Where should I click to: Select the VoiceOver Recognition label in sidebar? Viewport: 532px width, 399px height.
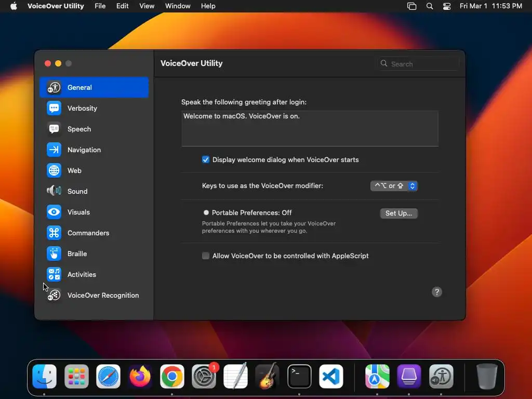(x=103, y=295)
